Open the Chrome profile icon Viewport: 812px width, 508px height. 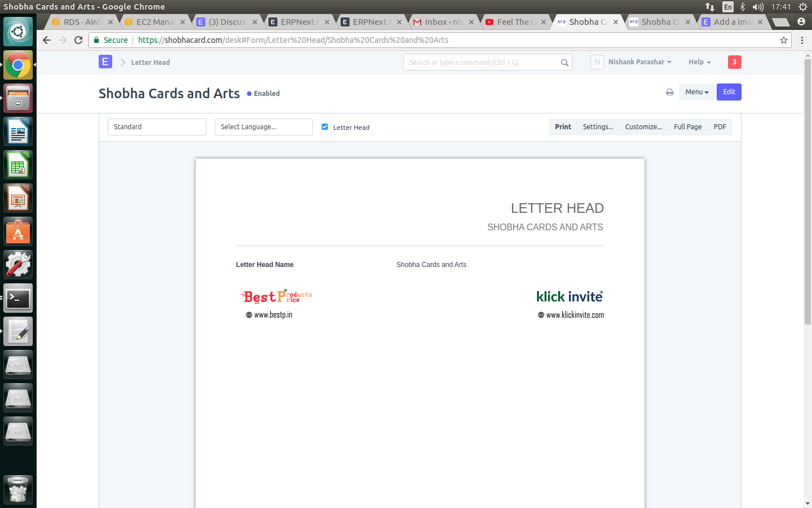tap(801, 21)
